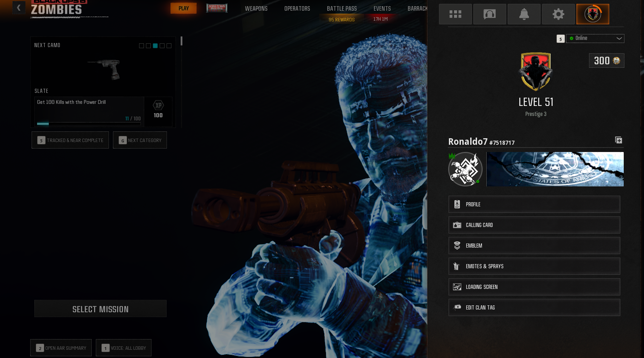Click the United States calling card banner
This screenshot has width=644, height=358.
point(555,169)
